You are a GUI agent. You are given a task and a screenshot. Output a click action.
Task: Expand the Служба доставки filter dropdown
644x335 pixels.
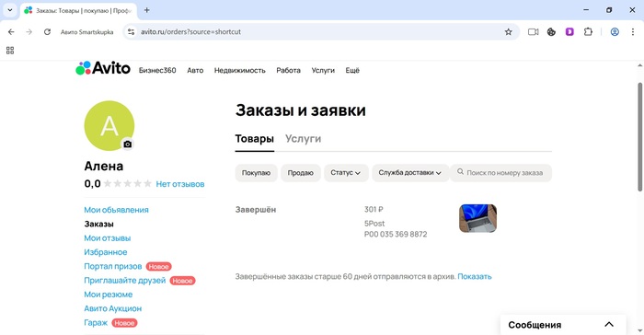[x=410, y=173]
